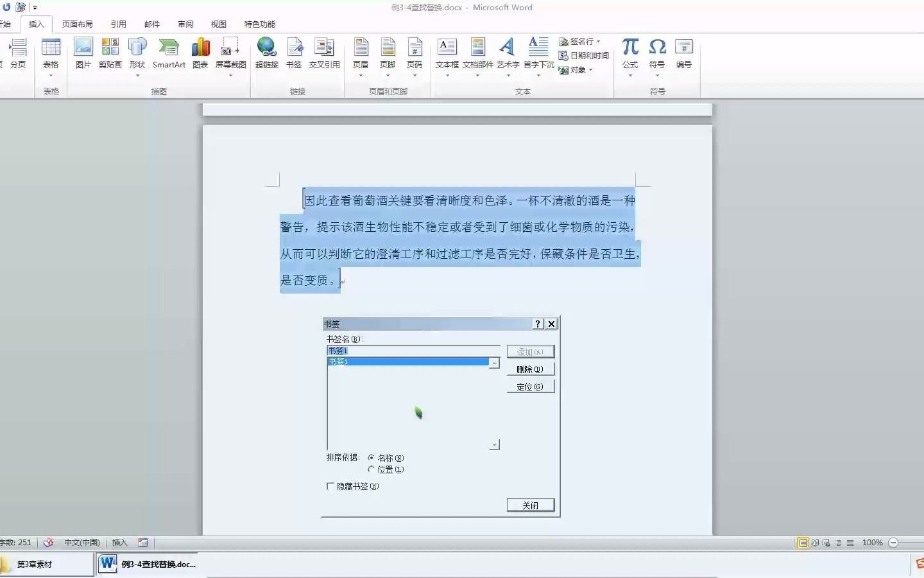Click the bookmark dialog help button
Image resolution: width=924 pixels, height=578 pixels.
click(x=538, y=324)
